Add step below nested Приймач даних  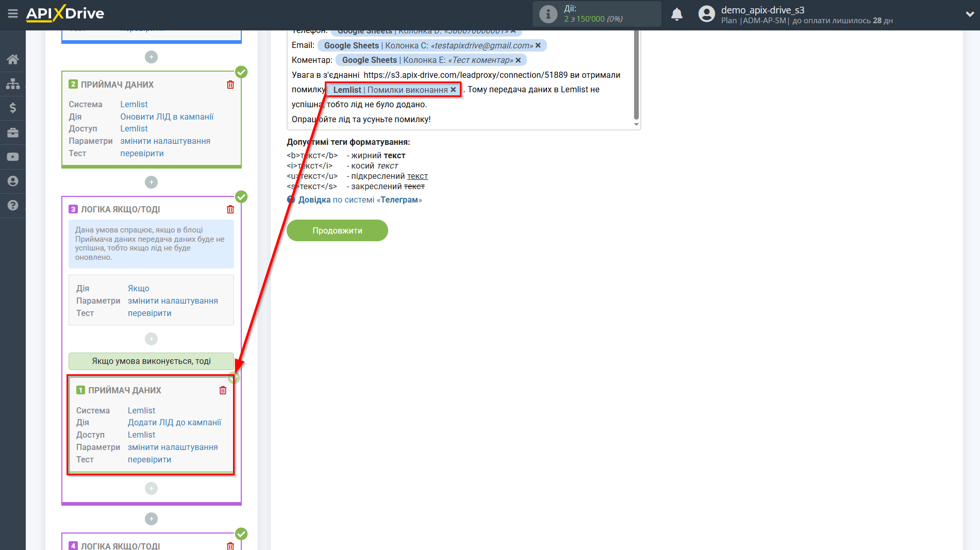tap(151, 488)
